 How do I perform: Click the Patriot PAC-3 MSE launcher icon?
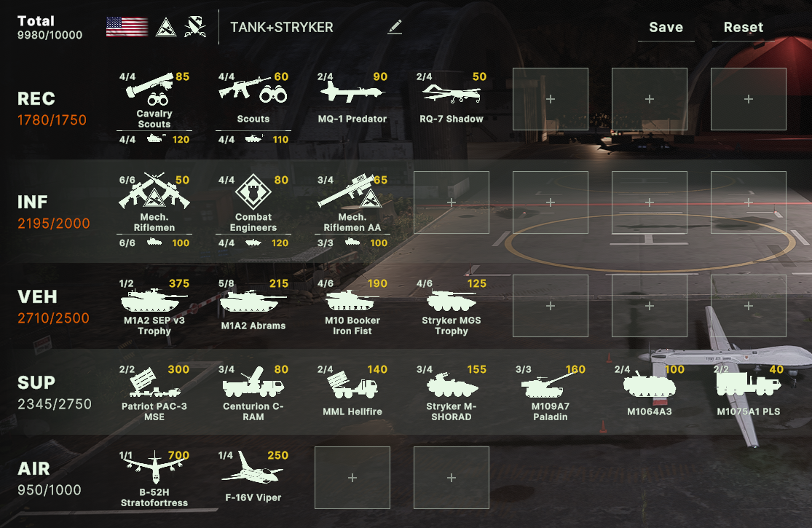point(154,382)
